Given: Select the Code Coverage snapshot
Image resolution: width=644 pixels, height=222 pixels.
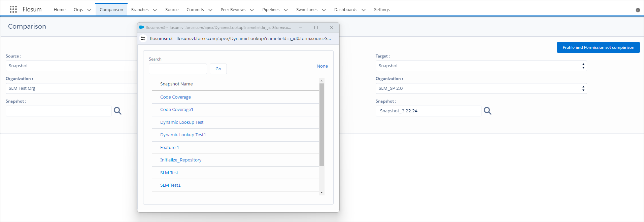Looking at the screenshot, I should click(175, 97).
